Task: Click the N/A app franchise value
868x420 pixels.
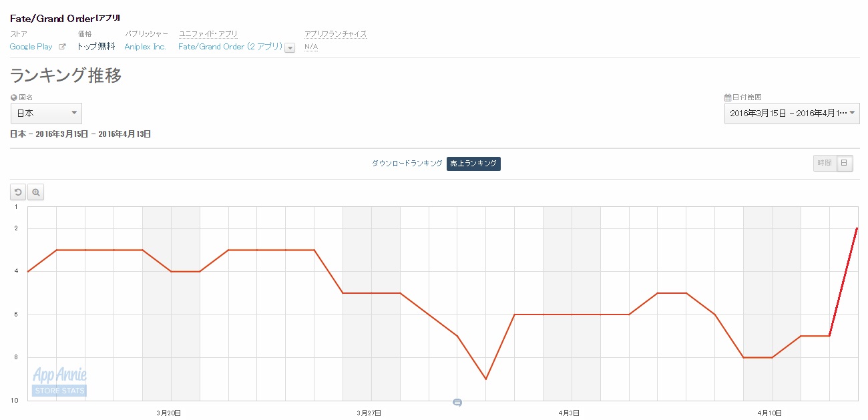Action: (x=310, y=47)
